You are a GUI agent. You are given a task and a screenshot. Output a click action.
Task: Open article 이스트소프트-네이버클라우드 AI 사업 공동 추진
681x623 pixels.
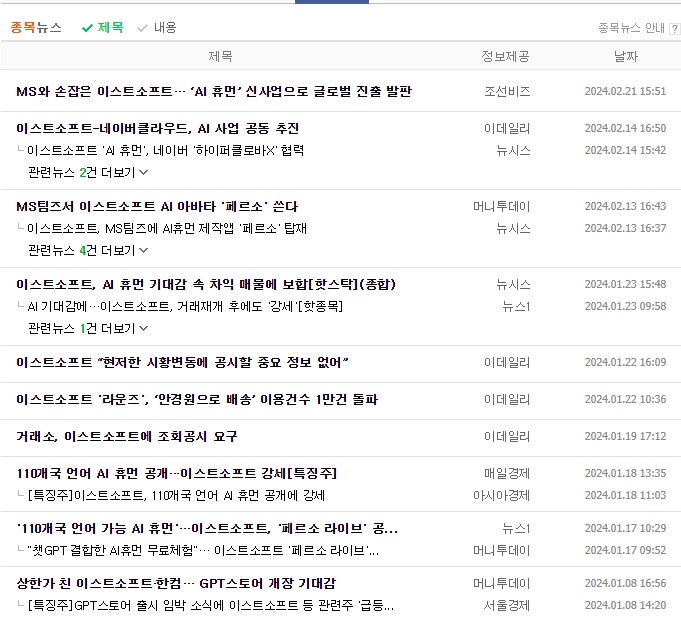[157, 128]
